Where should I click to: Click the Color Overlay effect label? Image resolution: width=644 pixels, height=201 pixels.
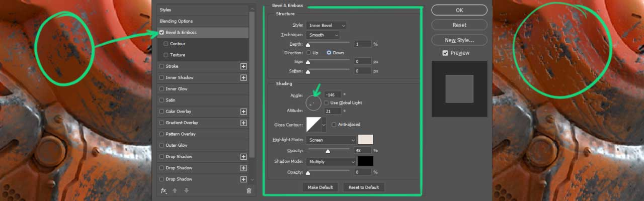tap(178, 112)
